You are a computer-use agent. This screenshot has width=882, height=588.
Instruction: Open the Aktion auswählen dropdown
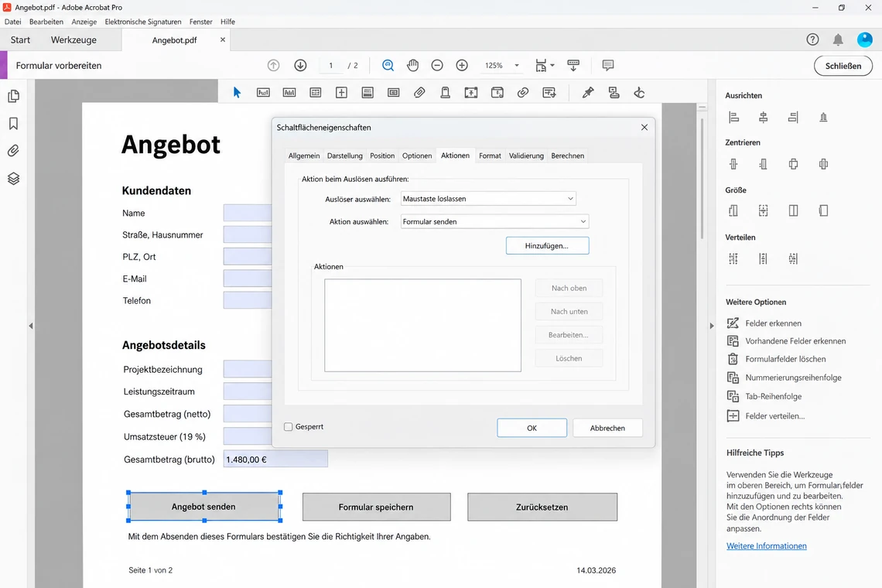point(494,222)
